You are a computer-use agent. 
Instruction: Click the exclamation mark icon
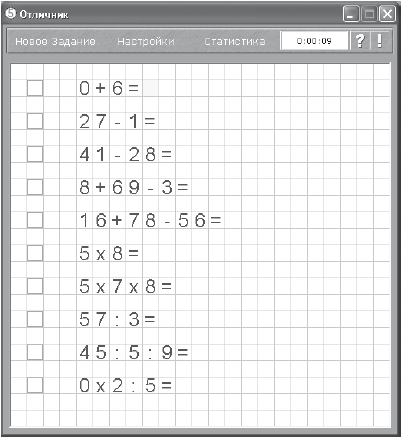coord(379,41)
